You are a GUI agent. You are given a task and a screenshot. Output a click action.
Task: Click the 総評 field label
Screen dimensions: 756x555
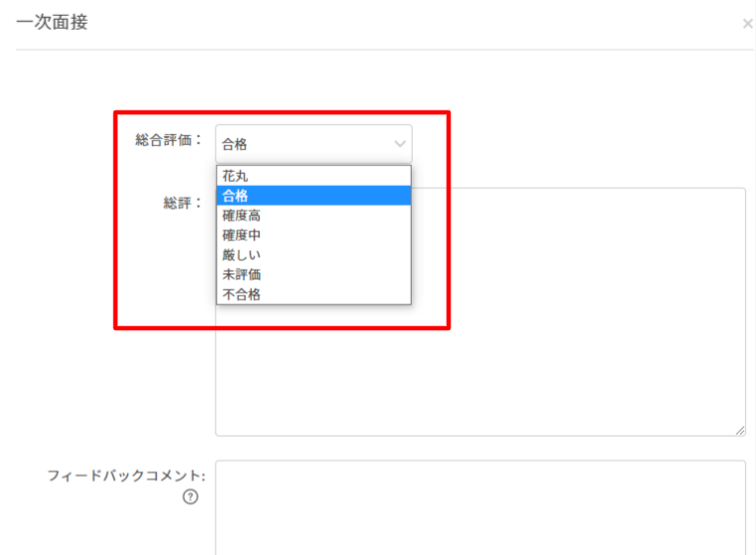click(x=182, y=202)
